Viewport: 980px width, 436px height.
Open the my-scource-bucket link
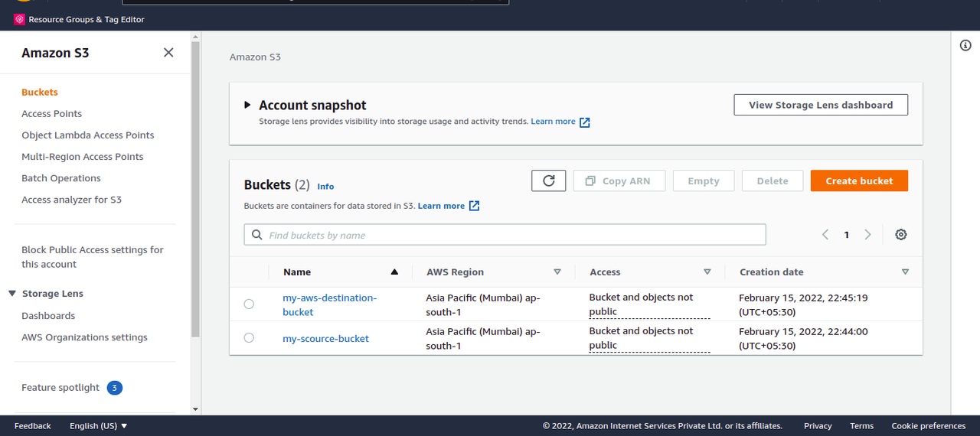click(x=325, y=339)
